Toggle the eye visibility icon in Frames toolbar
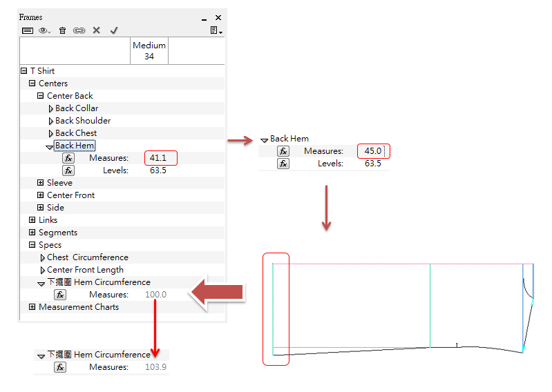 click(x=45, y=30)
